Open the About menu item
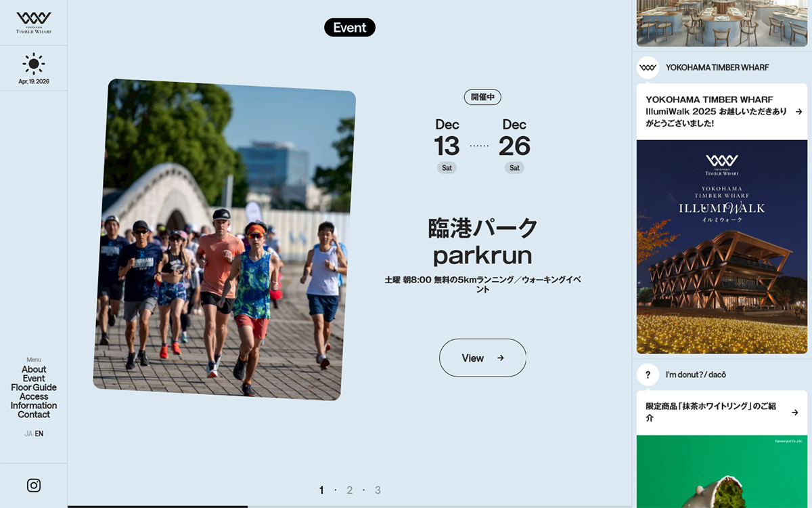812x508 pixels. 34,370
